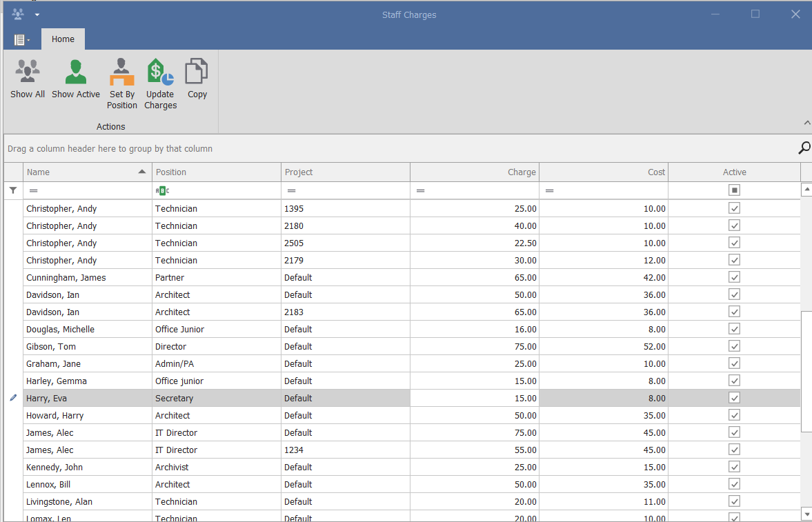Click scroll up arrow of grid scrollbar

coord(806,190)
